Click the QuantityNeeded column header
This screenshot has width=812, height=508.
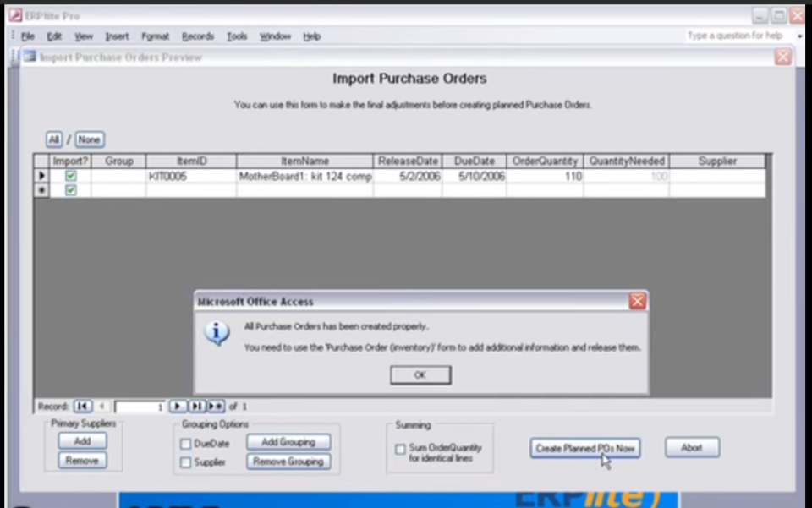627,161
